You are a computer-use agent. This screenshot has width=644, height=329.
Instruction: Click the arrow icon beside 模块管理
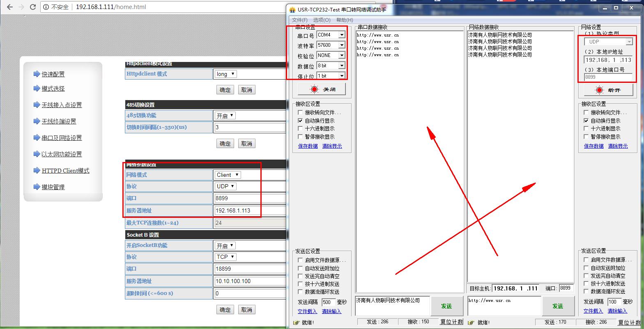[x=37, y=187]
